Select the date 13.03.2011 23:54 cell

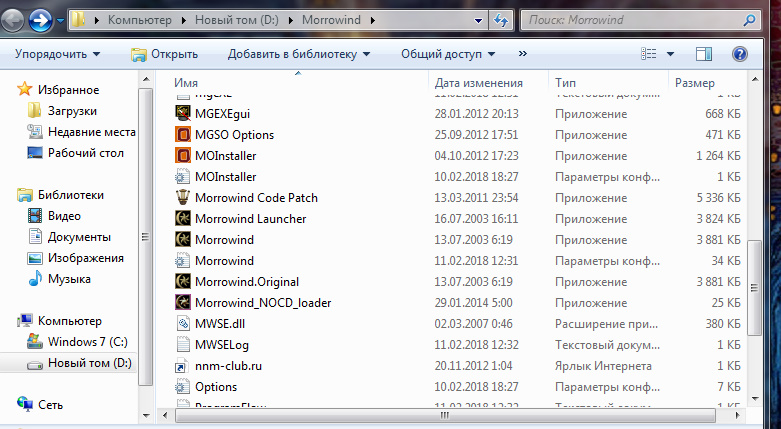476,198
